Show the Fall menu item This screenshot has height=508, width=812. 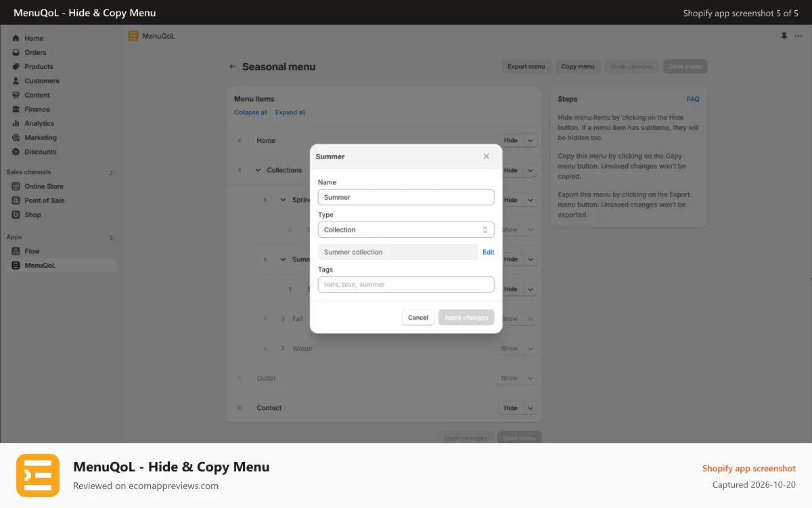click(510, 318)
